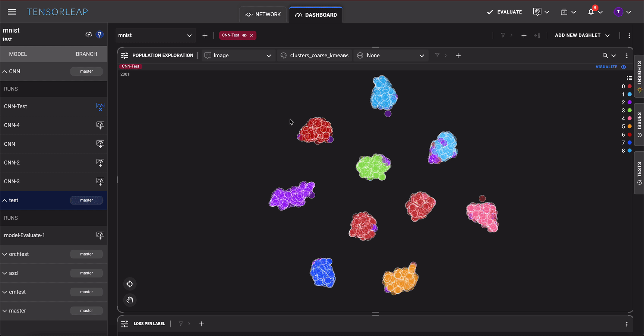Toggle visibility eye on the CNN-Test chip
644x336 pixels.
[244, 35]
